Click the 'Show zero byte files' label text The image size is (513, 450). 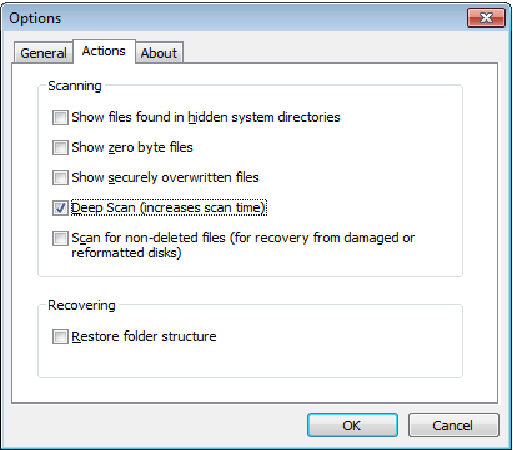pyautogui.click(x=132, y=147)
